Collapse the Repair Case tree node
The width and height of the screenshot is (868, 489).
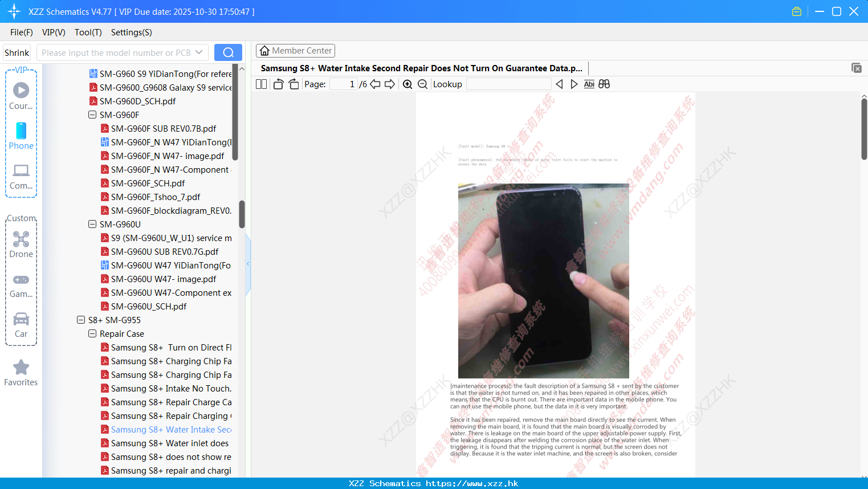(x=92, y=333)
